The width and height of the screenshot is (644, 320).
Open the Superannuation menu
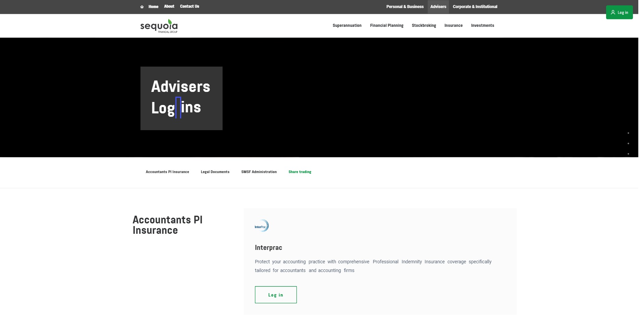[x=347, y=25]
